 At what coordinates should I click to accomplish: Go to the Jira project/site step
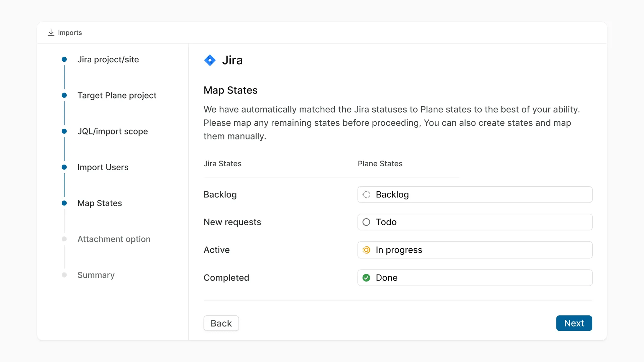click(x=108, y=60)
